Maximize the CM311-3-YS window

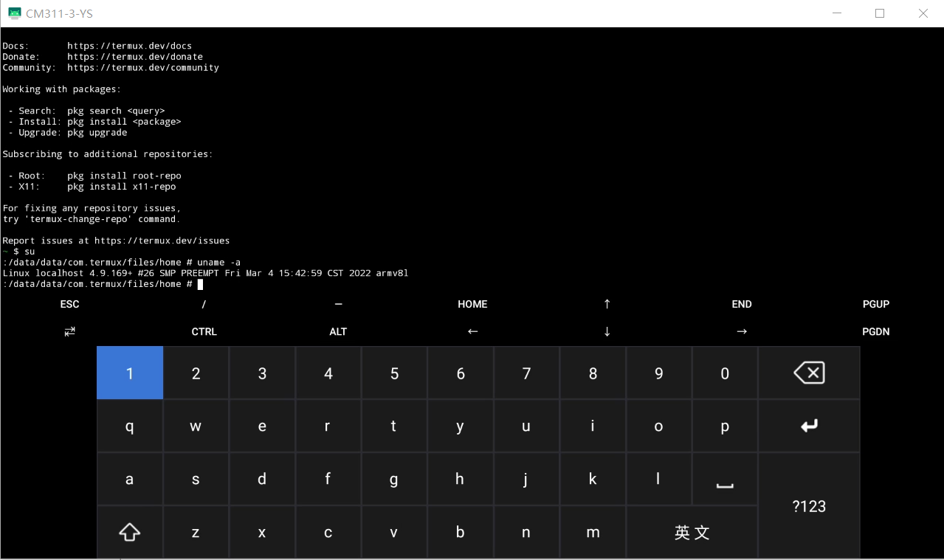(x=879, y=13)
